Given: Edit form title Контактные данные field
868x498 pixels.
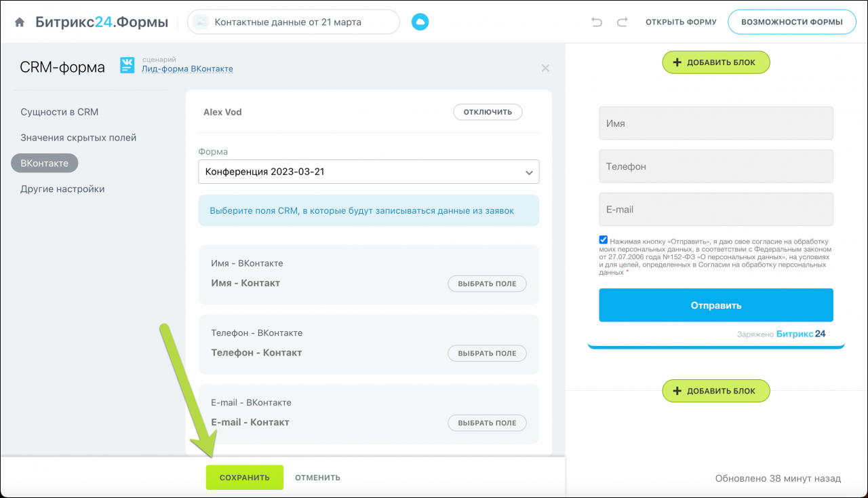Looking at the screenshot, I should (294, 22).
